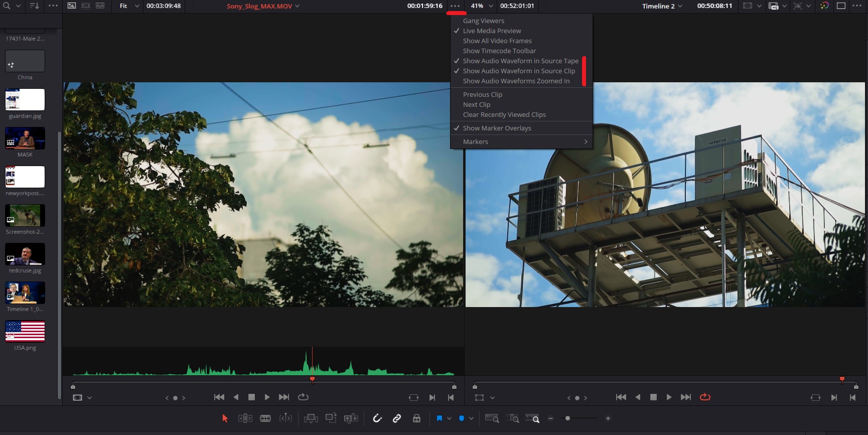Expand the marker color dropdown arrow
The width and height of the screenshot is (868, 435).
[471, 418]
